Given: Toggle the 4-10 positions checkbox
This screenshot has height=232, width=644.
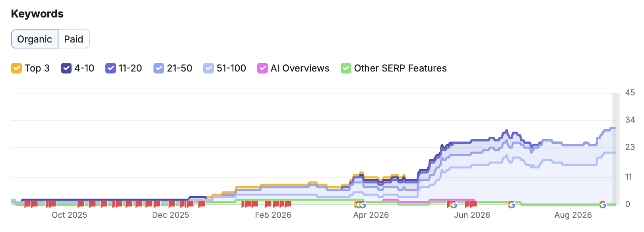Looking at the screenshot, I should point(66,68).
